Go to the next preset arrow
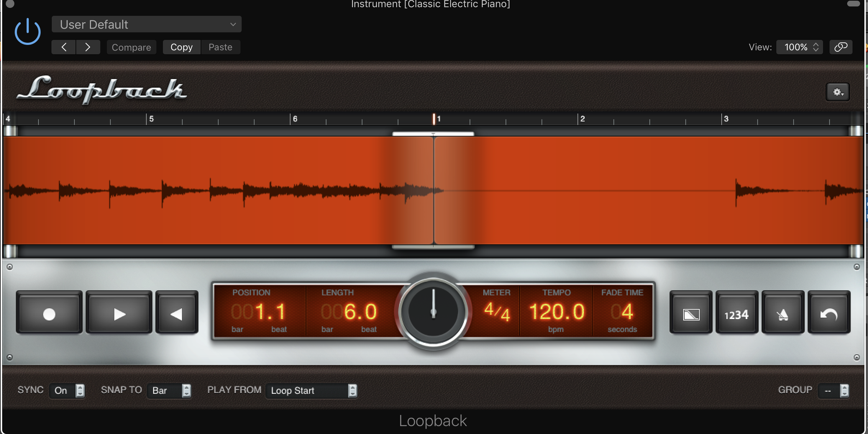Viewport: 868px width, 434px height. click(x=88, y=47)
